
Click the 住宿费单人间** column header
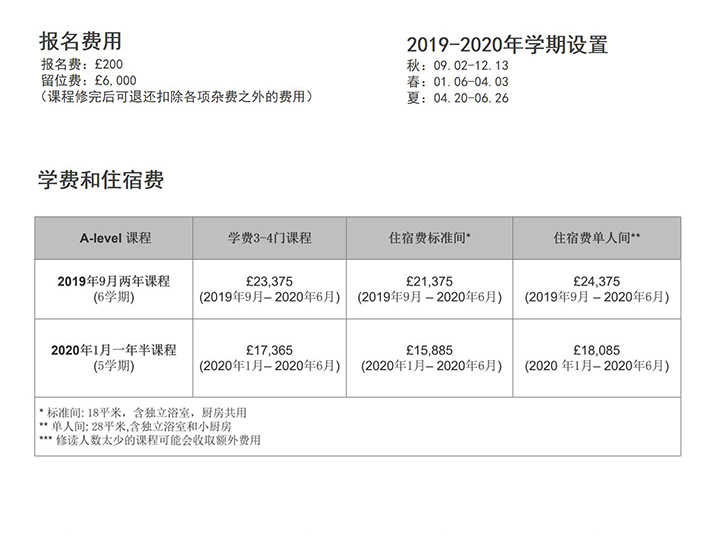597,238
